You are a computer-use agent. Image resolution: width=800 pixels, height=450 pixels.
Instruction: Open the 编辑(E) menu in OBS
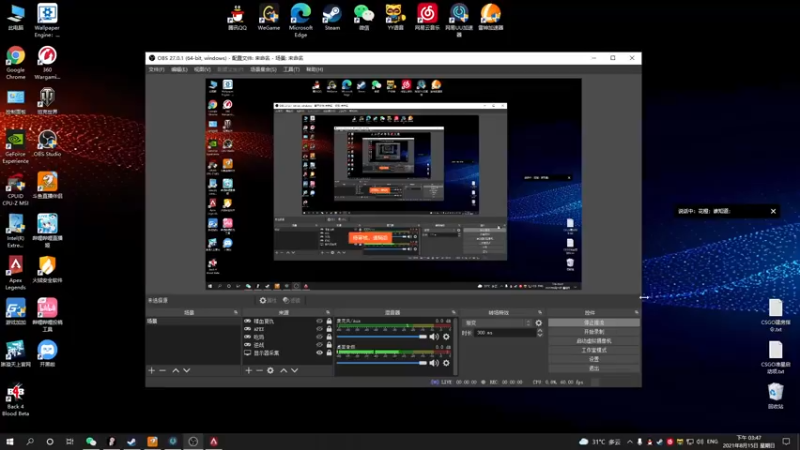(179, 69)
